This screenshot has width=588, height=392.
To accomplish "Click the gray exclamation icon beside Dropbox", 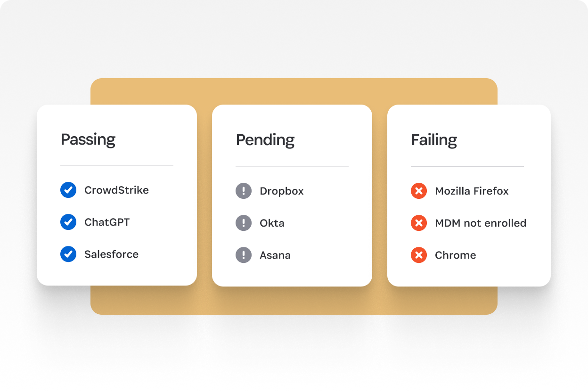I will pyautogui.click(x=244, y=191).
